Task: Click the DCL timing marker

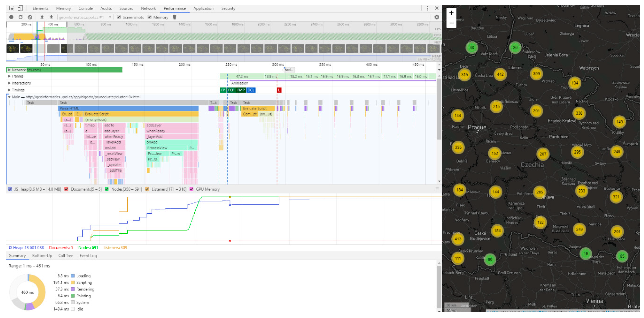Action: (251, 90)
